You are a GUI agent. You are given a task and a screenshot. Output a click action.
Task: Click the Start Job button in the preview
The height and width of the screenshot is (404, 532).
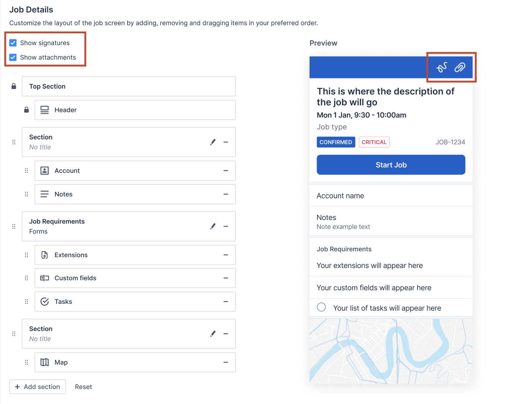point(391,164)
